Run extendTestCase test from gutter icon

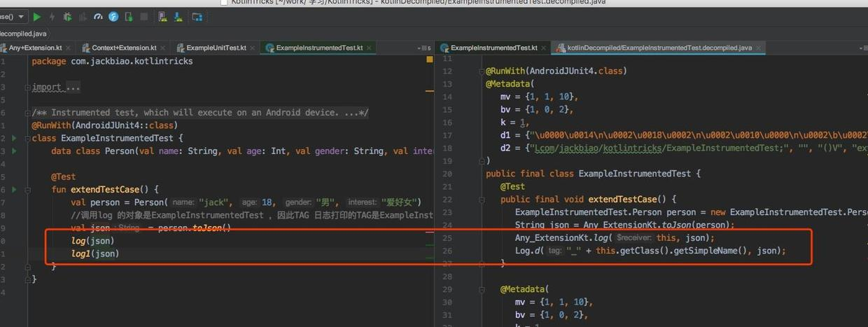click(x=15, y=189)
